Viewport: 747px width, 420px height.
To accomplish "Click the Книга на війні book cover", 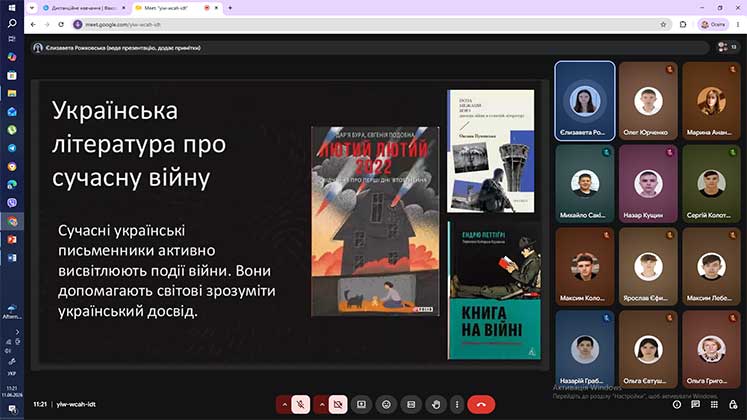I will pos(494,290).
